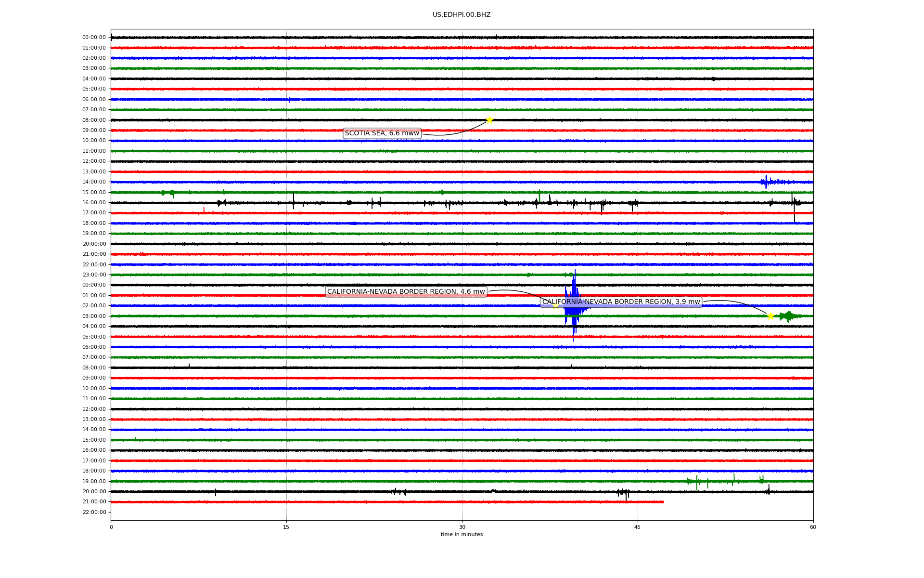
Task: Click the CALIFORNIA-NEVADA BORDER REGION, 4.6 mw label
Action: click(406, 292)
